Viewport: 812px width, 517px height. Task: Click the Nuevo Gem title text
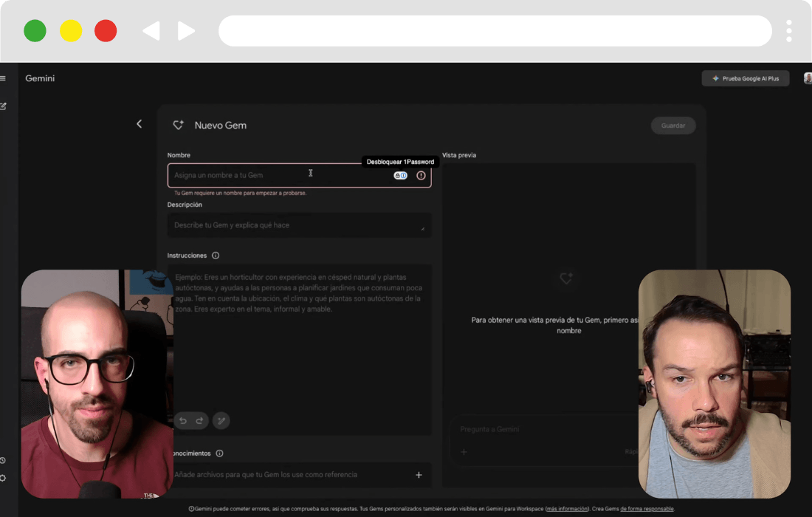tap(221, 126)
